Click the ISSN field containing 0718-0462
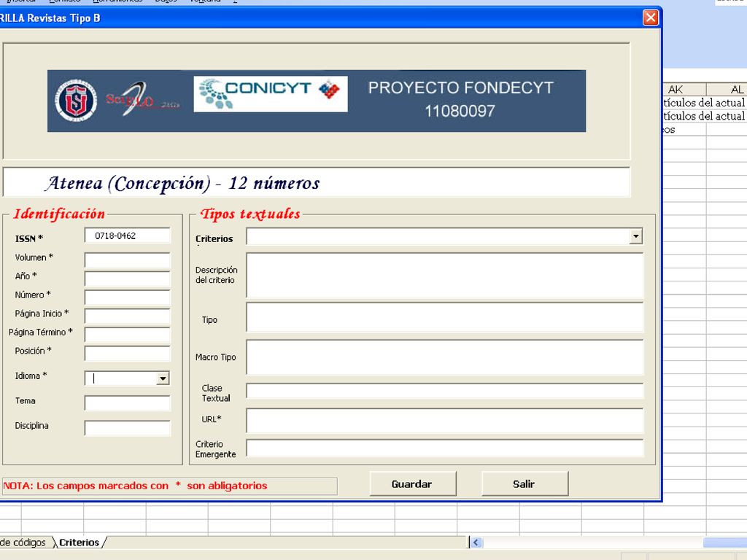Screen dimensions: 747x560 (127, 236)
